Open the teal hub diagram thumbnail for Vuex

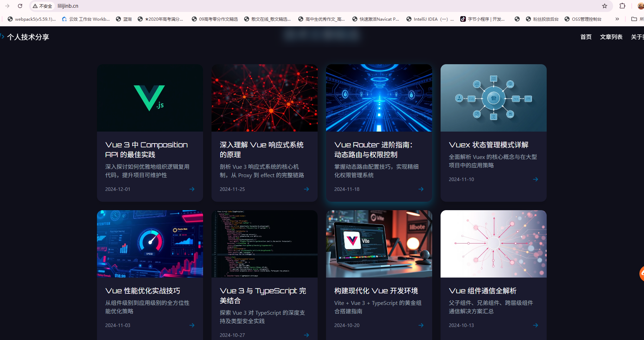(x=494, y=98)
